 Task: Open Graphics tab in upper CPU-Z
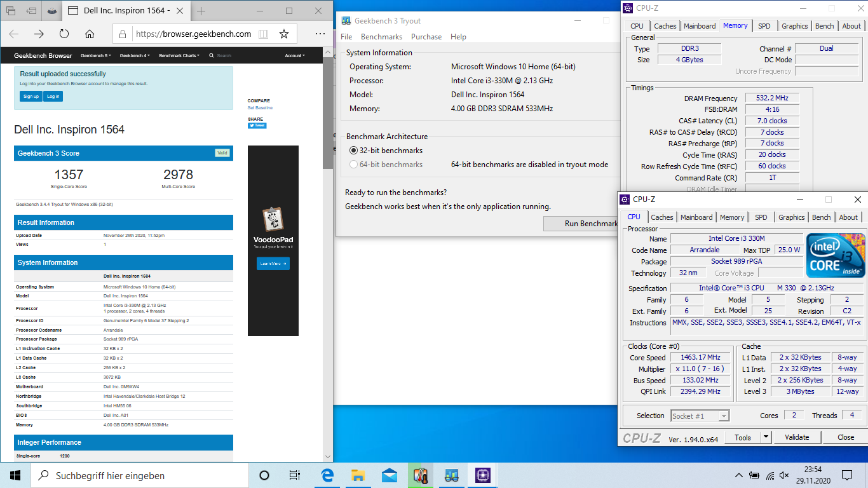[795, 26]
